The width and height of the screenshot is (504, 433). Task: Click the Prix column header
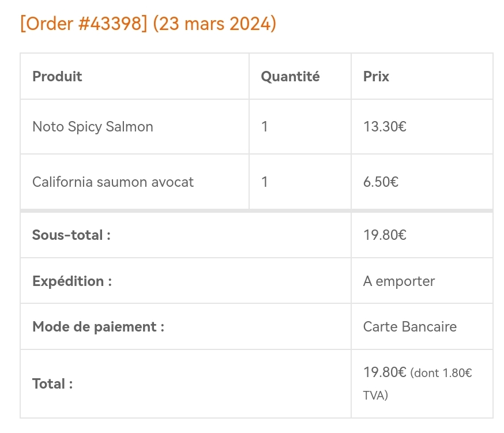(376, 77)
